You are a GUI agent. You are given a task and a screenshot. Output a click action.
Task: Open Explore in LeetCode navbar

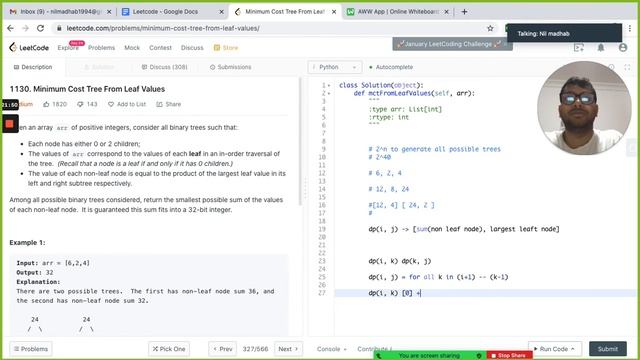click(68, 48)
